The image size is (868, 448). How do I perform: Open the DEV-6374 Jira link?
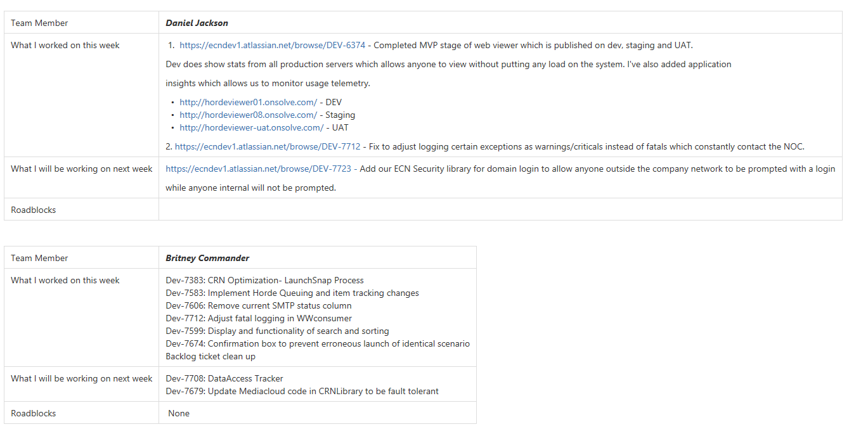(273, 45)
